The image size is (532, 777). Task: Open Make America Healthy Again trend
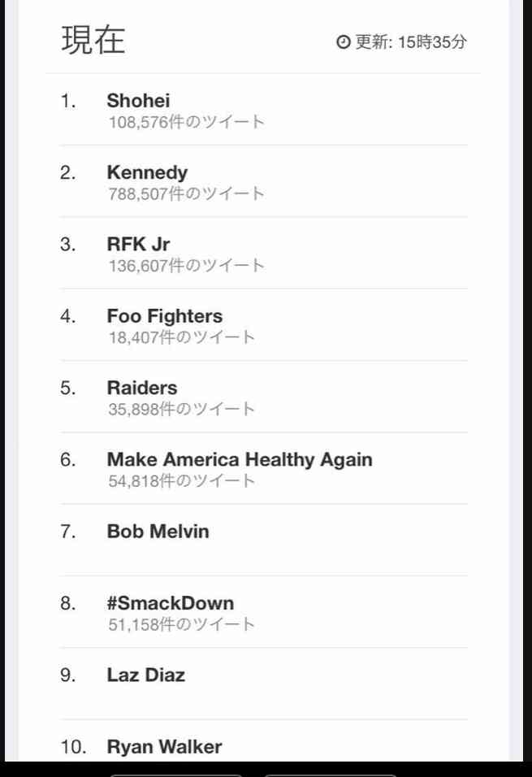[240, 460]
